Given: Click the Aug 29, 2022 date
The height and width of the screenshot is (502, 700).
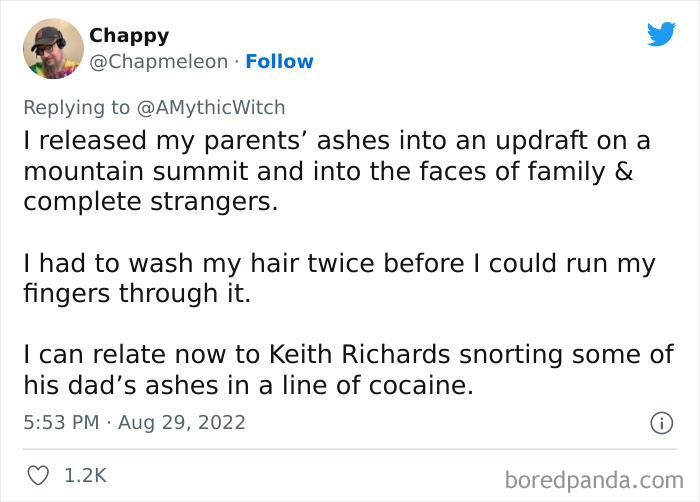Looking at the screenshot, I should click(x=182, y=423).
